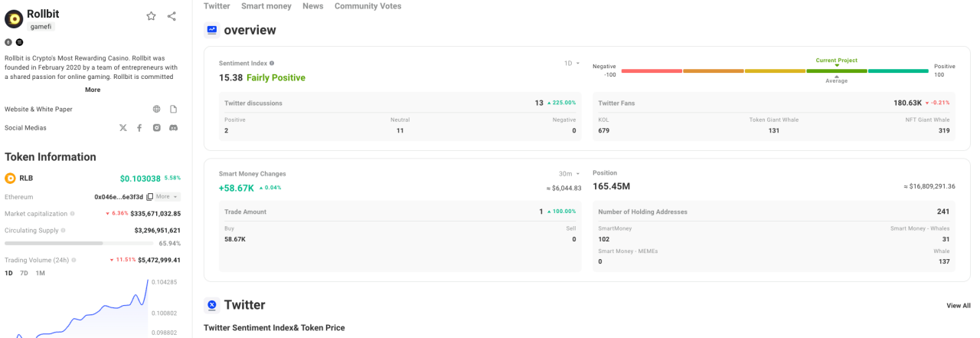
Task: Click View All for Twitter section
Action: [959, 306]
